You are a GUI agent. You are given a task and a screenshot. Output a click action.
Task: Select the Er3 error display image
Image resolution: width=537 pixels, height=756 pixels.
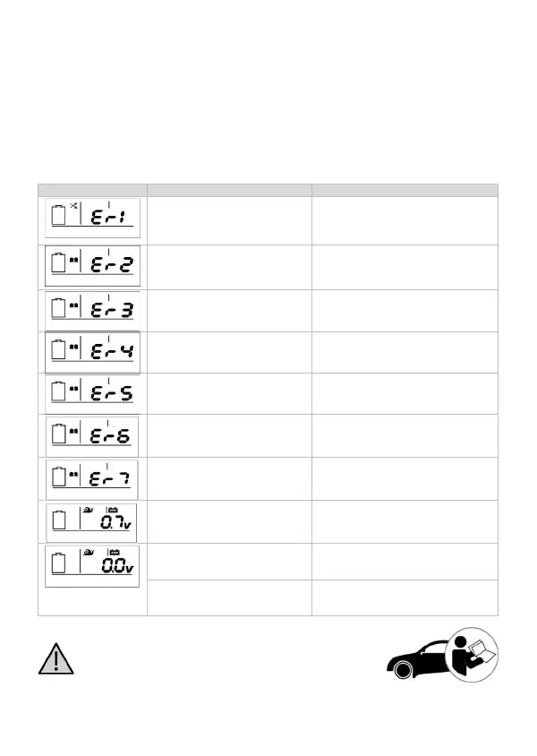click(93, 308)
